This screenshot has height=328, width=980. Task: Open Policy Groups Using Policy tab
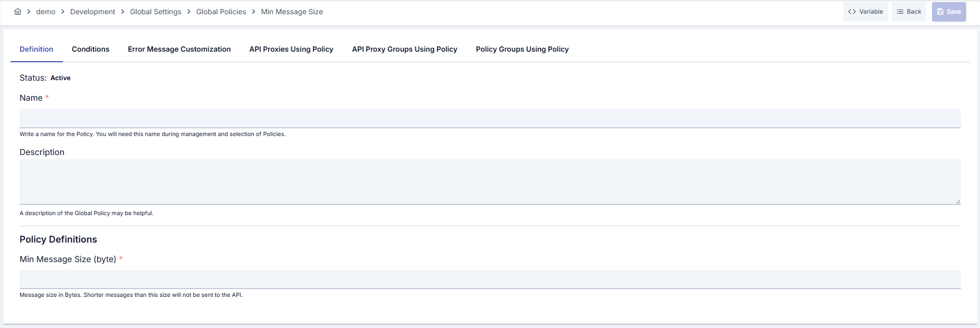(x=522, y=49)
